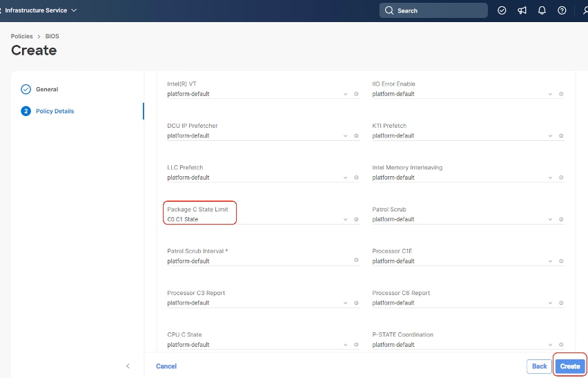
Task: Collapse the wizard sidebar arrow
Action: point(128,366)
